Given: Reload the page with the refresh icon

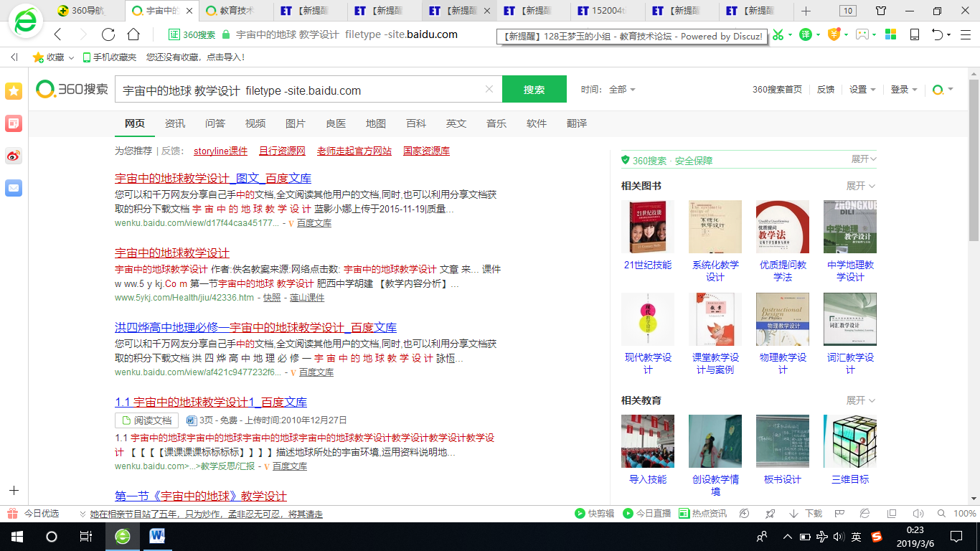Looking at the screenshot, I should coord(108,34).
